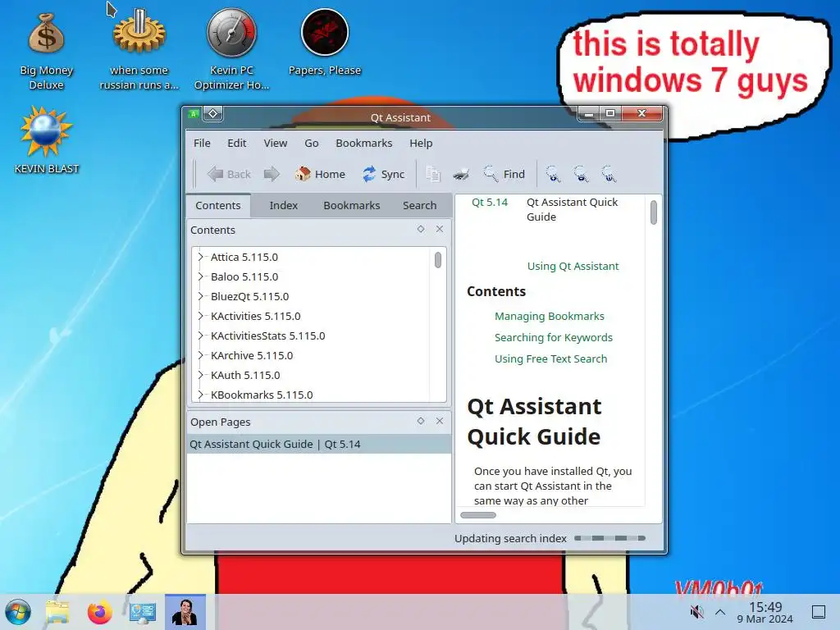This screenshot has height=630, width=840.
Task: Expand the Attica 5.115.0 tree node
Action: [200, 257]
